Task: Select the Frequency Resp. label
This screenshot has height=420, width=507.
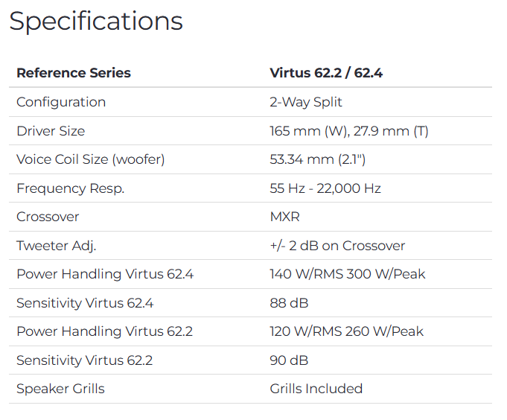Action: click(71, 188)
